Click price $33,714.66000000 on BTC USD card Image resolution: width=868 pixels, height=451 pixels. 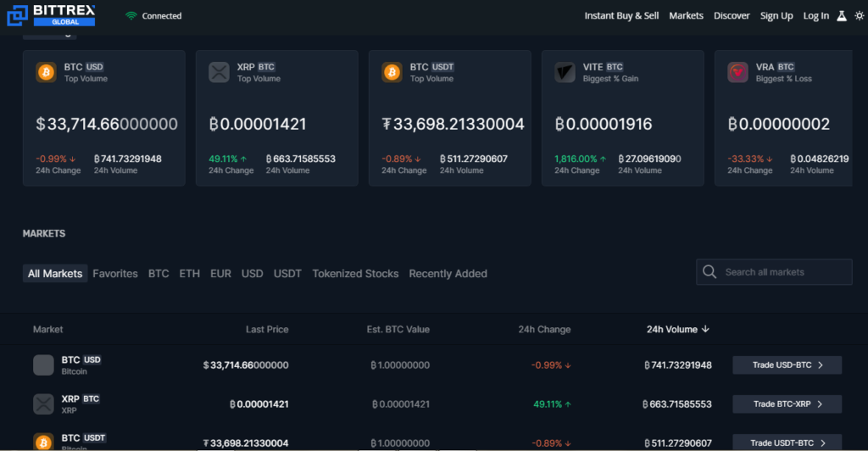point(107,124)
